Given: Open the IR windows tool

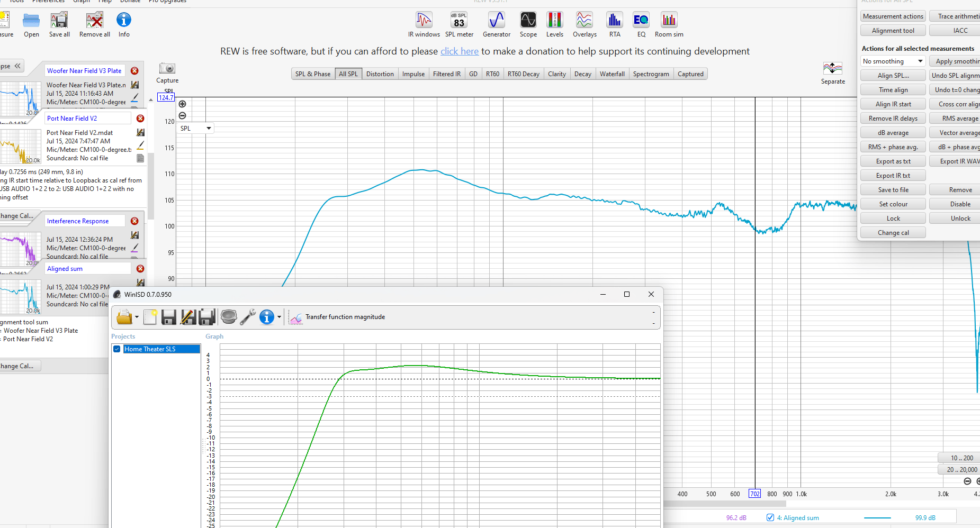Looking at the screenshot, I should coord(424,24).
